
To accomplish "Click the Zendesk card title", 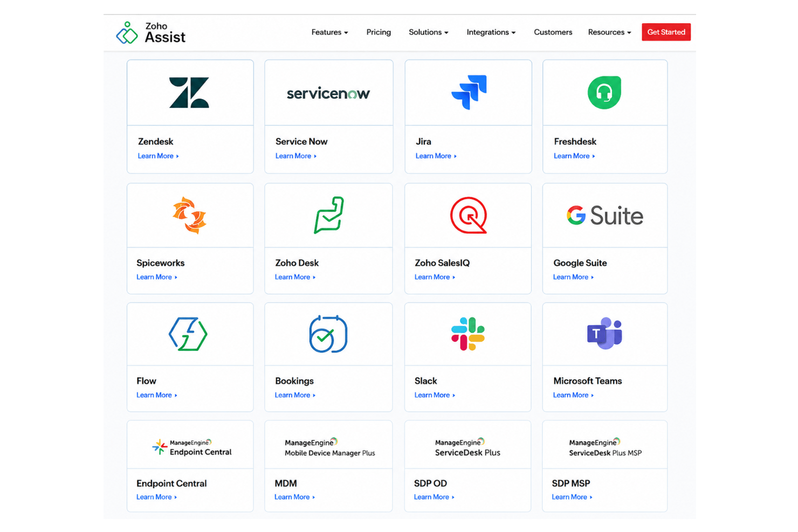I will 155,142.
